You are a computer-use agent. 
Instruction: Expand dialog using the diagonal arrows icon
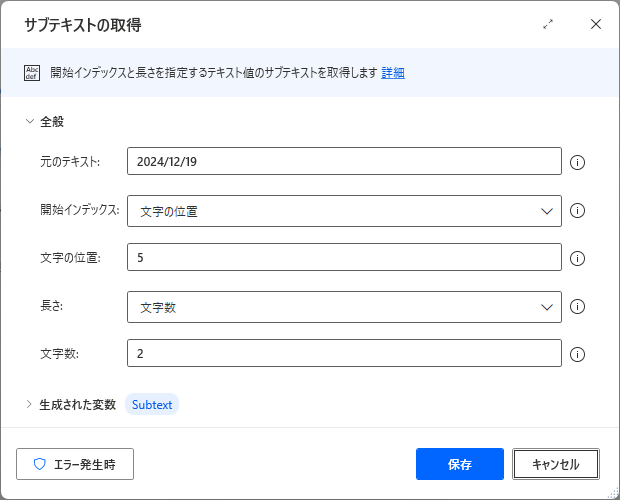pos(548,24)
